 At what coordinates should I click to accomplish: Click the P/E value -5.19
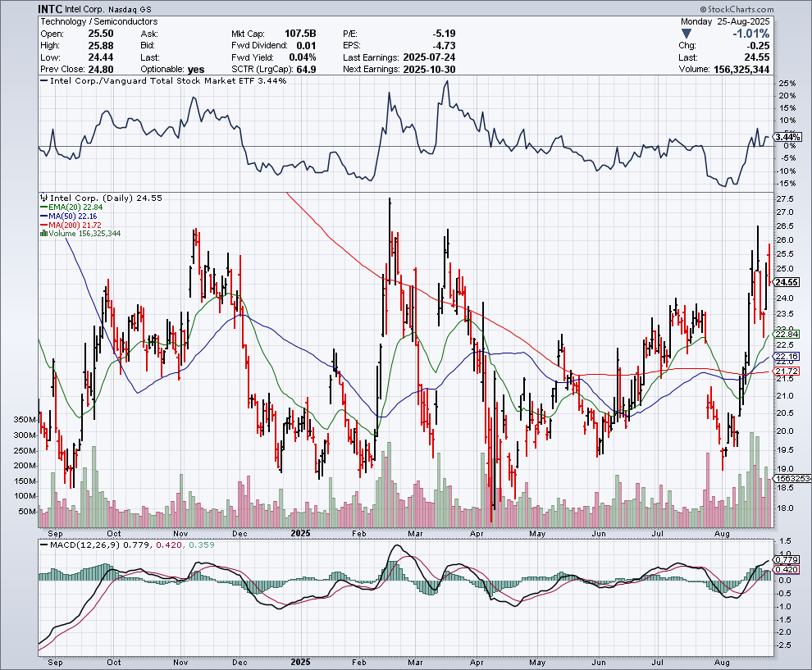444,34
